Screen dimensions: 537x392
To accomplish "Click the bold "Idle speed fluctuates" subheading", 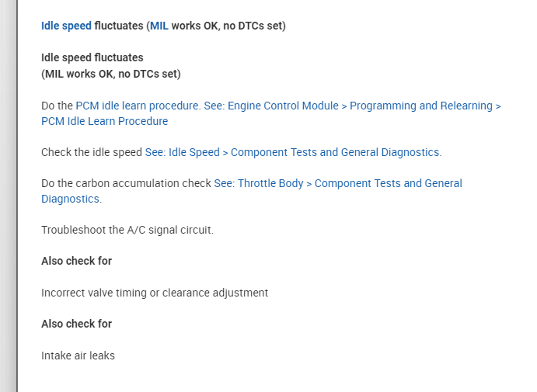I will click(x=92, y=57).
